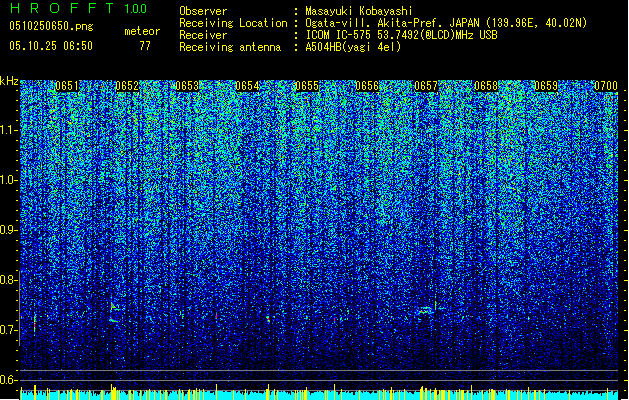Click the 0659 time marker
This screenshot has height=400, width=629.
pyautogui.click(x=546, y=86)
